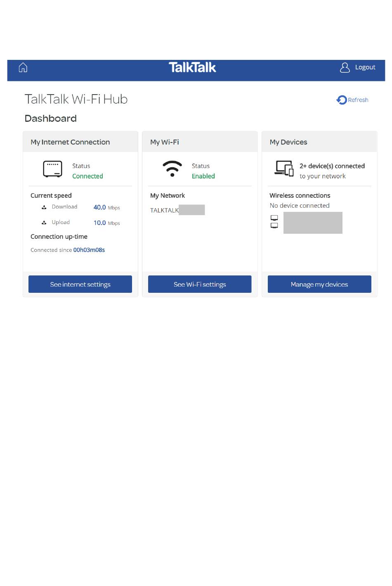Click the upload speed icon
Screen dimensions: 392x586
(x=44, y=223)
